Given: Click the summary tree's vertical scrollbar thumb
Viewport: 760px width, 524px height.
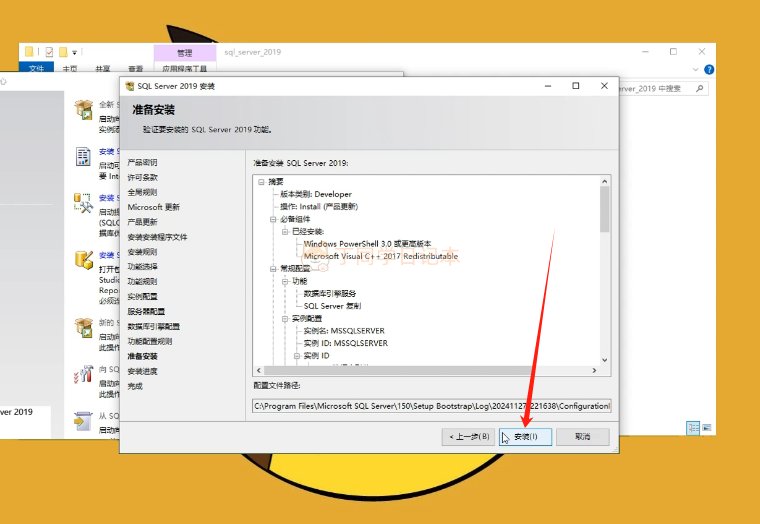Looking at the screenshot, I should click(604, 209).
